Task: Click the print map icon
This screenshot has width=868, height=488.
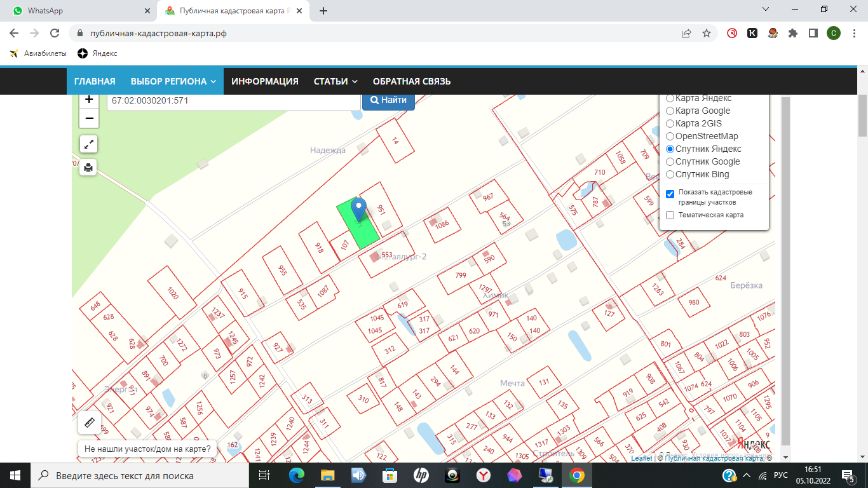Action: (89, 168)
